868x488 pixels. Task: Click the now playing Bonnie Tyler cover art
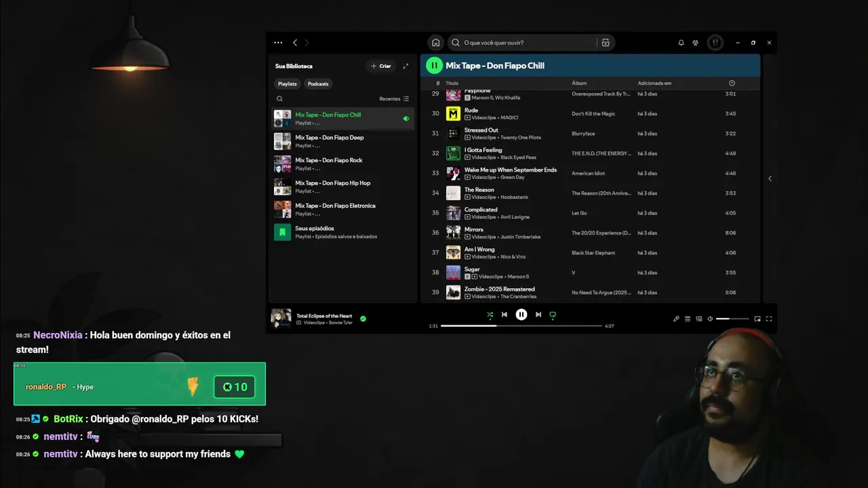click(x=281, y=319)
